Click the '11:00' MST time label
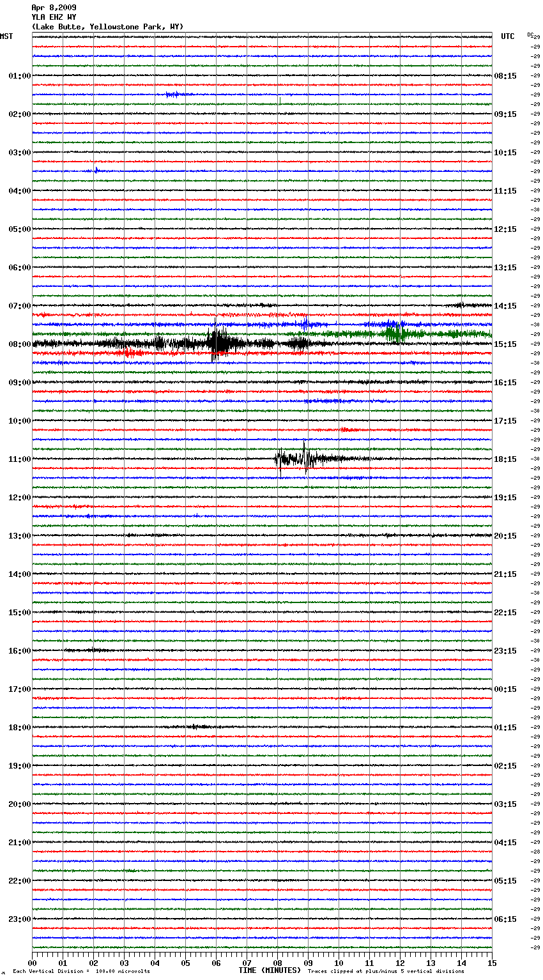 pos(20,459)
